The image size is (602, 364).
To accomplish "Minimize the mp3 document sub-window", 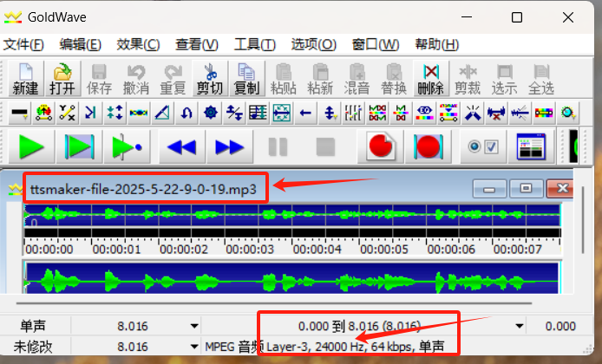I will 489,189.
